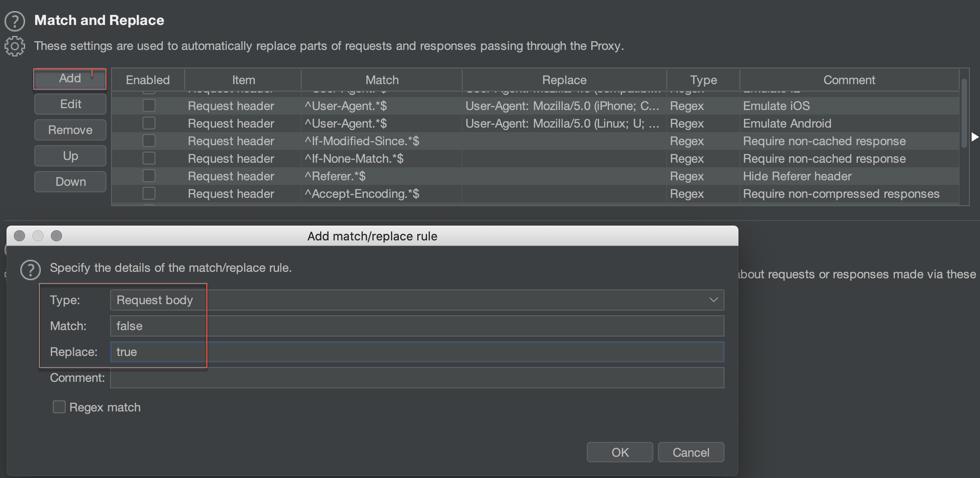Enable the Emulate Android rule checkbox
Screen dimensions: 980x478
coord(149,123)
